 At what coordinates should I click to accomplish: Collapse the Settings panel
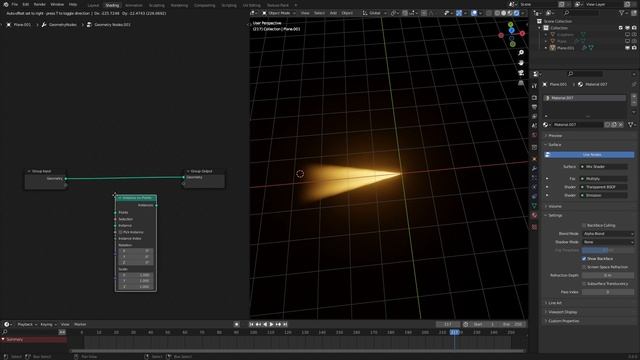(555, 215)
